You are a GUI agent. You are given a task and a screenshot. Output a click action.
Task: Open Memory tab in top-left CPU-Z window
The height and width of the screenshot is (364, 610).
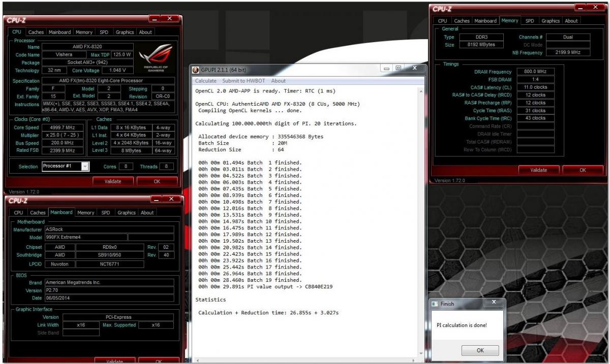[x=84, y=32]
